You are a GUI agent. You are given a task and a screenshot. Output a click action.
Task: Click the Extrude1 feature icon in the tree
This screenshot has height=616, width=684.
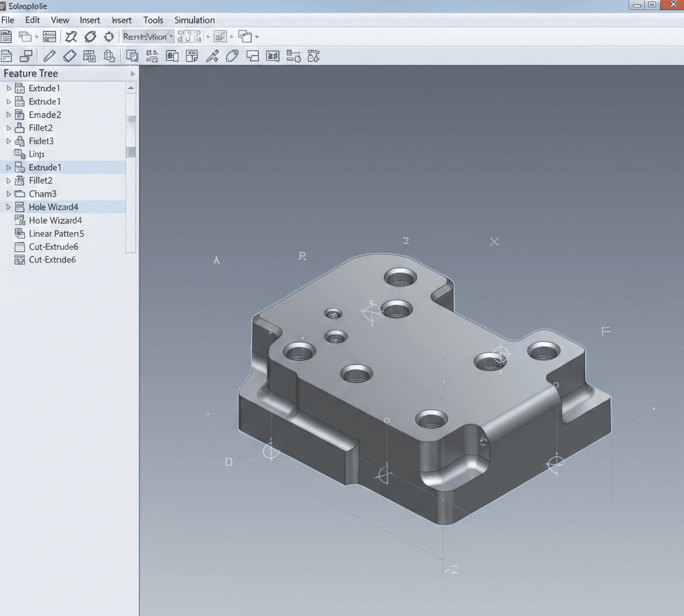click(18, 88)
